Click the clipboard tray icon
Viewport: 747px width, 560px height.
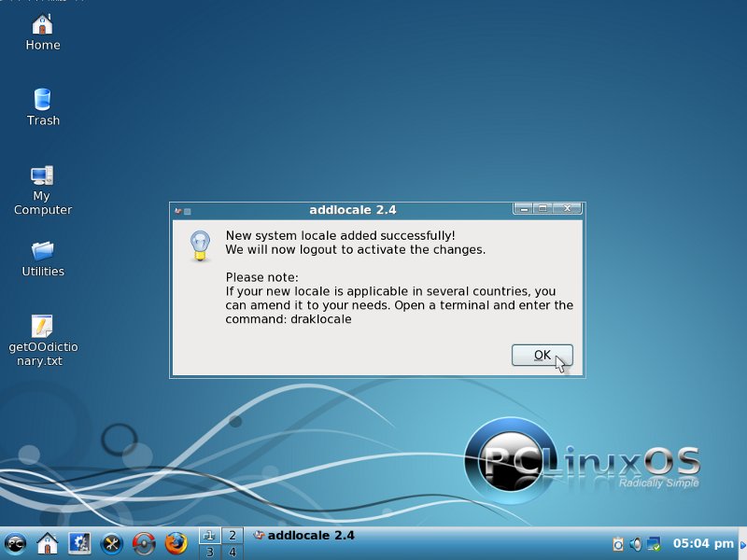click(618, 543)
